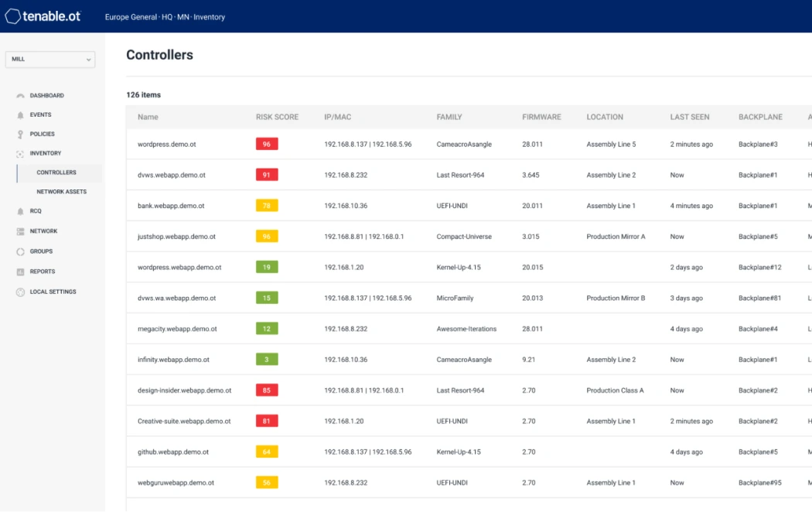Click the tenable.ot hexagon logo icon
Image resolution: width=812 pixels, height=512 pixels.
13,16
